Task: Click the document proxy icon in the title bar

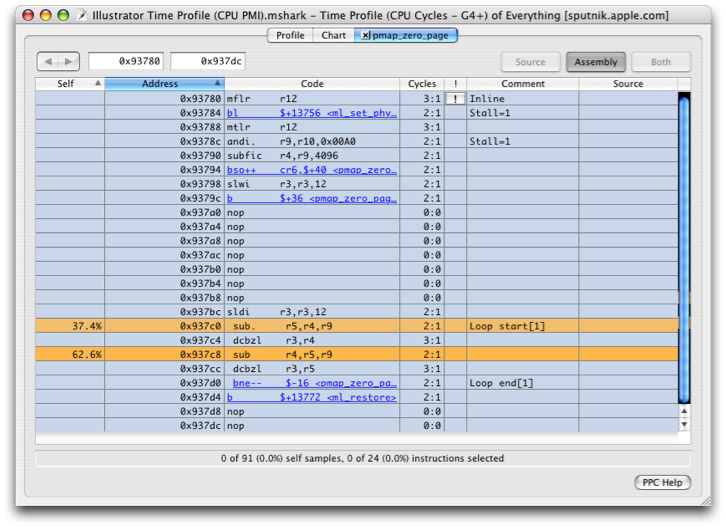Action: pos(83,16)
